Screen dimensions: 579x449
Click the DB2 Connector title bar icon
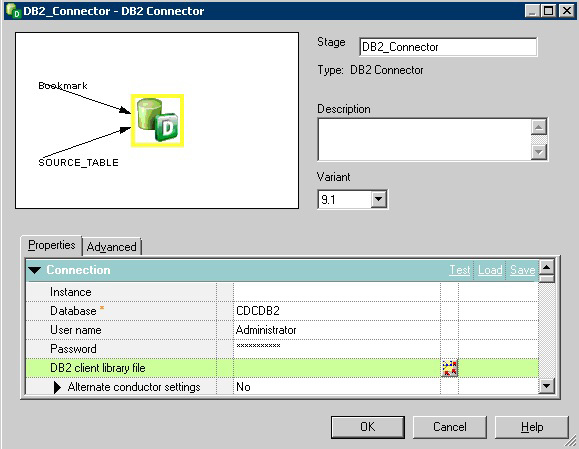[x=13, y=10]
